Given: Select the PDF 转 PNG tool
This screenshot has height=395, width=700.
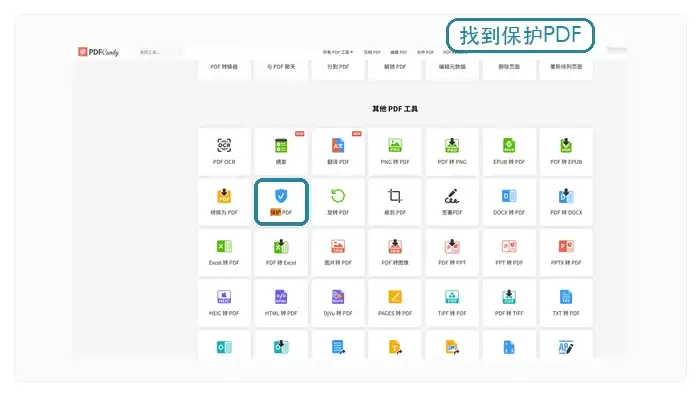Looking at the screenshot, I should (452, 152).
